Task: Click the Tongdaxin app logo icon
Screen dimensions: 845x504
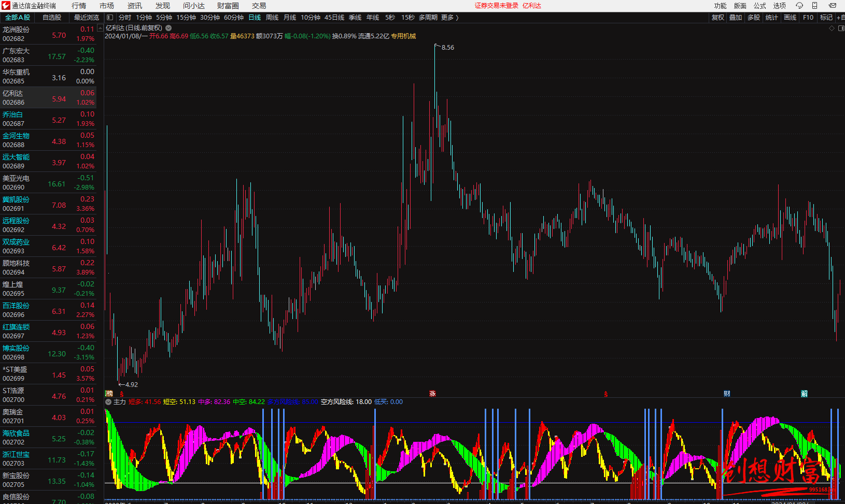Action: point(6,6)
